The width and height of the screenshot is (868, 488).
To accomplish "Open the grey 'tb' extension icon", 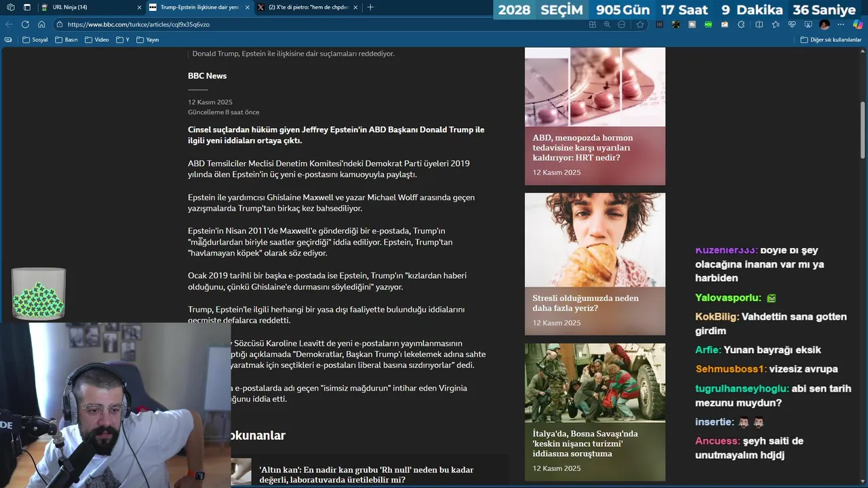I will [692, 24].
